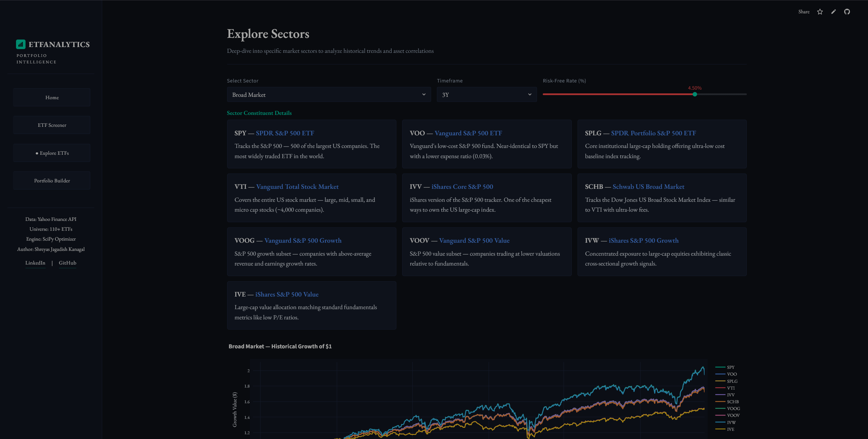This screenshot has height=439, width=868.
Task: Open the iShares S&P 500 Value link
Action: (x=287, y=294)
